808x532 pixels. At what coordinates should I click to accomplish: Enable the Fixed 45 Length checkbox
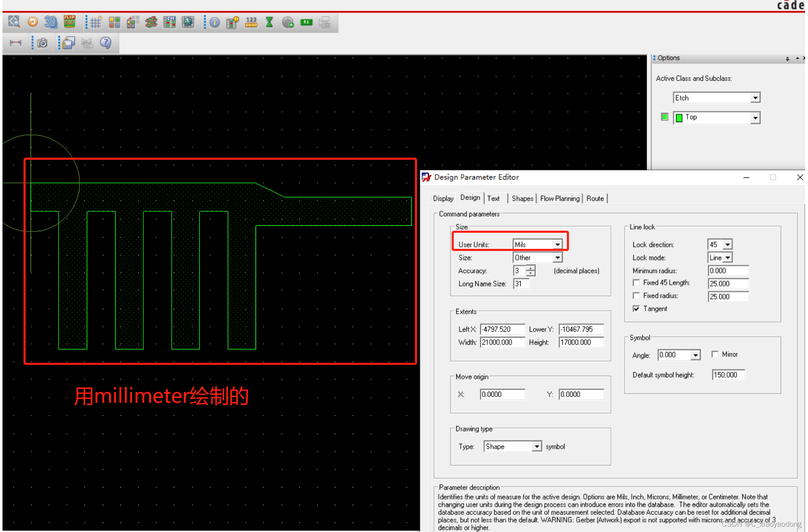coord(636,283)
